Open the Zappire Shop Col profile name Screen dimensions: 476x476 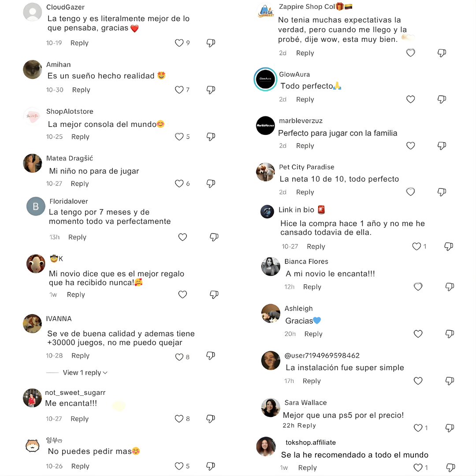307,7
